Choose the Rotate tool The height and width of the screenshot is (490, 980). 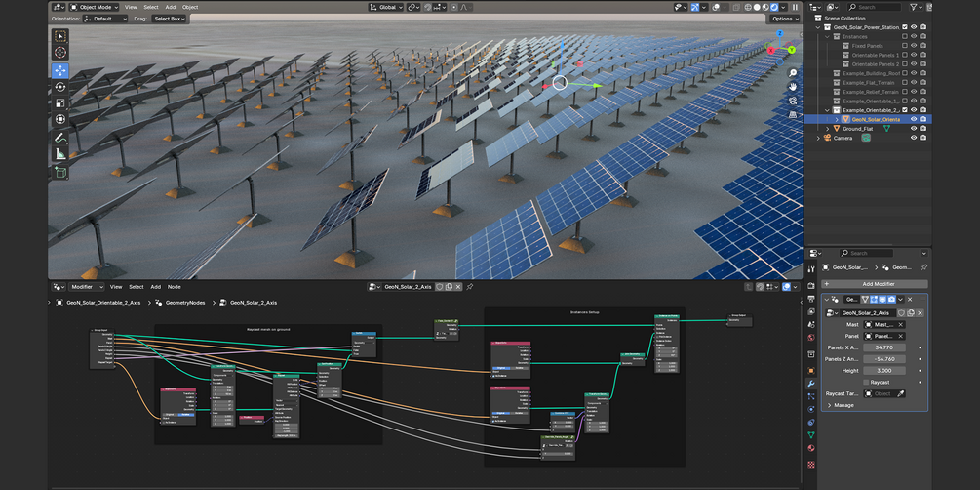click(x=60, y=87)
